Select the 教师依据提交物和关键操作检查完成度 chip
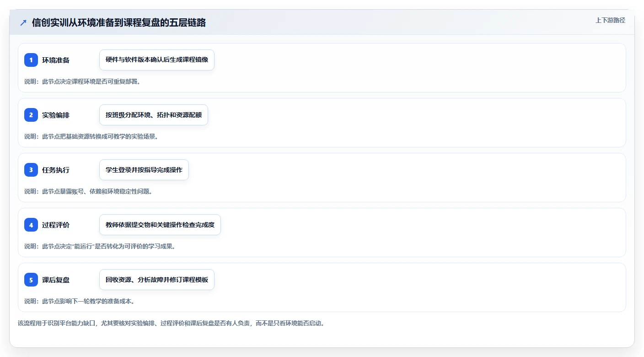 point(160,225)
